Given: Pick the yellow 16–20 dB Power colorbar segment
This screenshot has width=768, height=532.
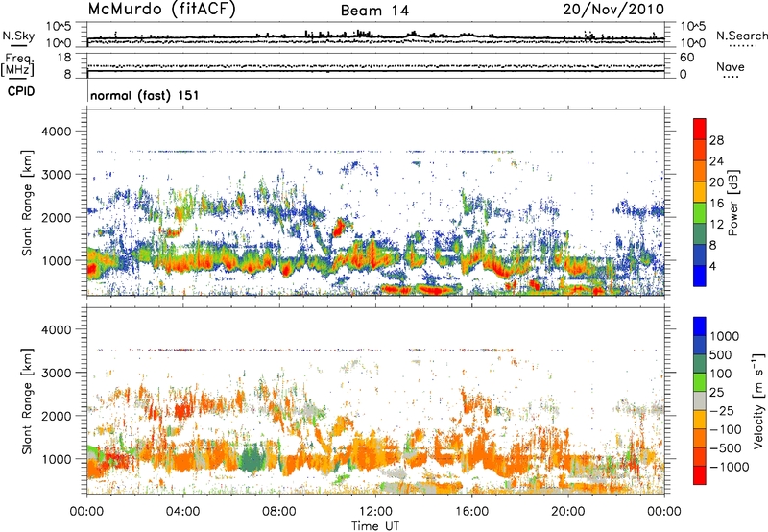Looking at the screenshot, I should point(700,191).
